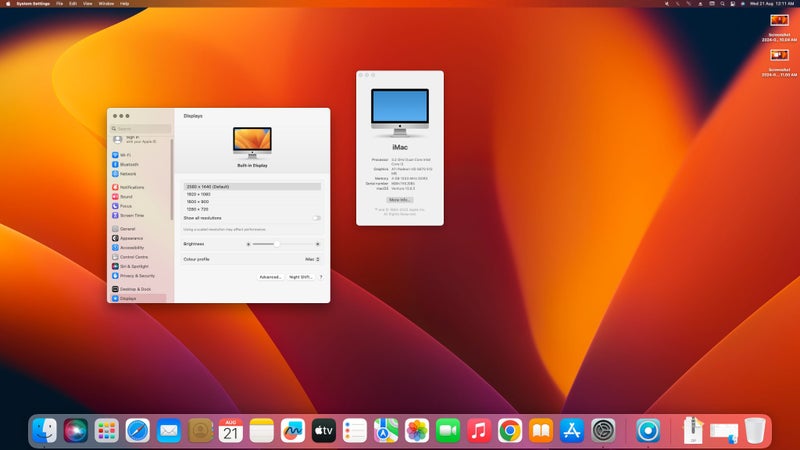This screenshot has height=450, width=800.
Task: Click the muted volume menu bar icon
Action: [666, 4]
